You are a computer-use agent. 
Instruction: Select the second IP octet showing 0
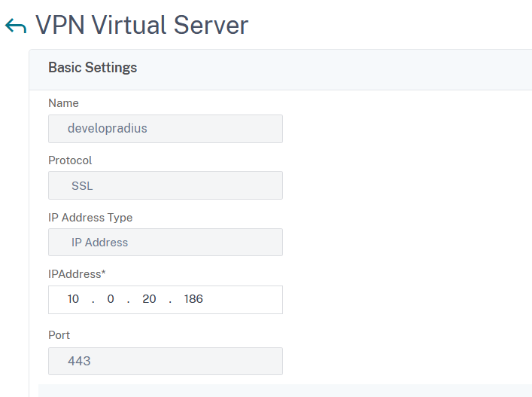tap(111, 300)
